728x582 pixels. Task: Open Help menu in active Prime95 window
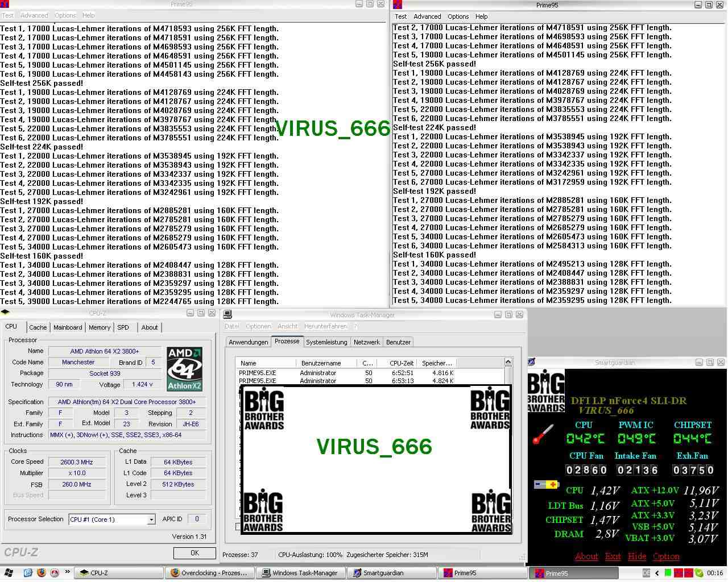481,16
